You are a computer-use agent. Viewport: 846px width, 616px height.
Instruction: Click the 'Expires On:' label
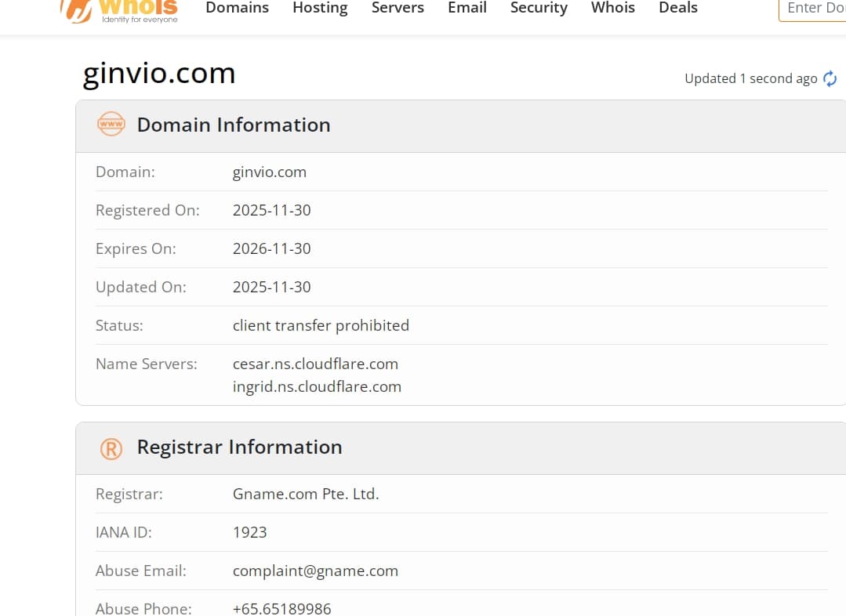coord(136,248)
